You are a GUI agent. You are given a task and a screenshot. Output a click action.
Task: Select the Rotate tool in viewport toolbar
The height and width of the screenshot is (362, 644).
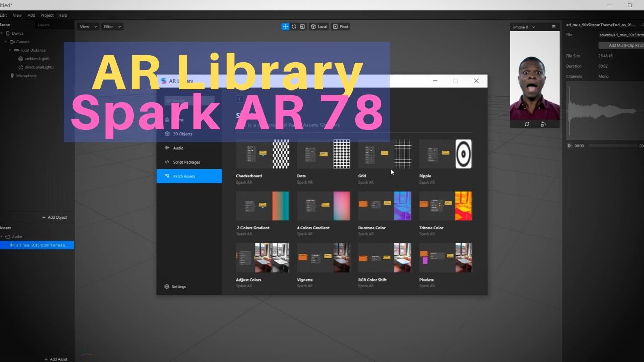click(294, 27)
